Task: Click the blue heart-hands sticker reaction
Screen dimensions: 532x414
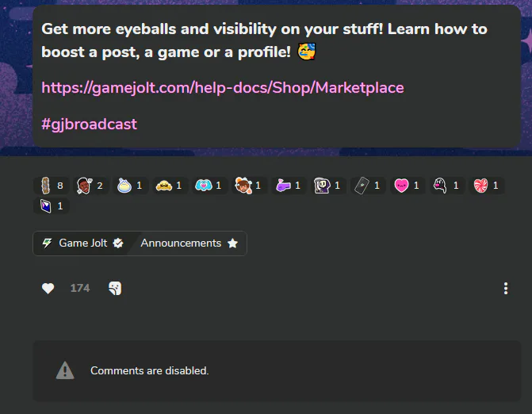Action: pyautogui.click(x=209, y=186)
